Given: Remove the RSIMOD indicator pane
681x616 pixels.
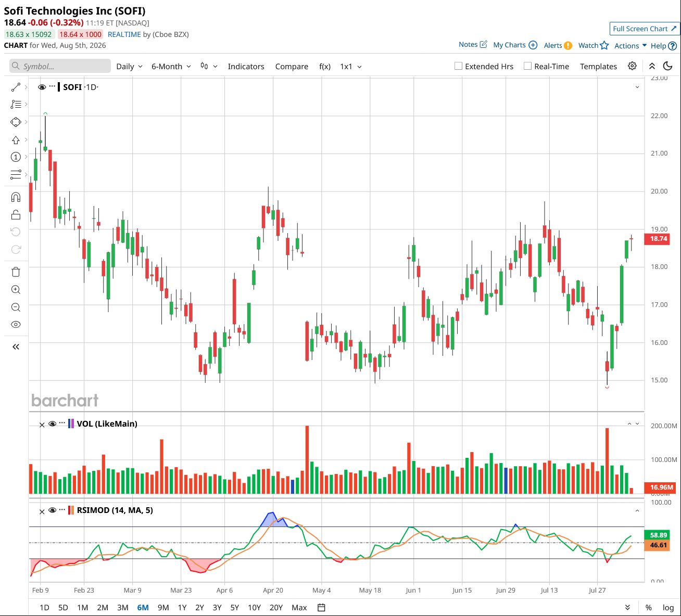Looking at the screenshot, I should (42, 511).
